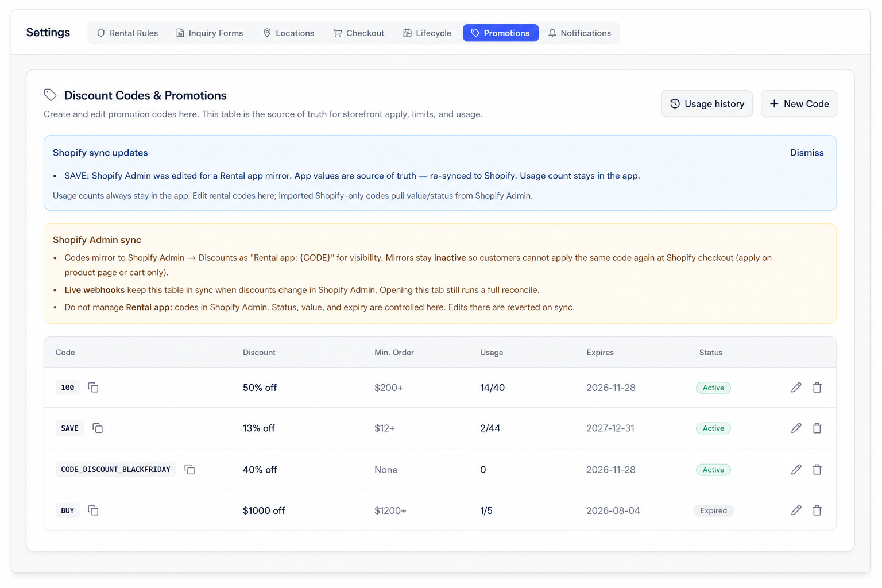Screen dimensions: 882x588
Task: Go to the Checkout tab
Action: (x=359, y=33)
